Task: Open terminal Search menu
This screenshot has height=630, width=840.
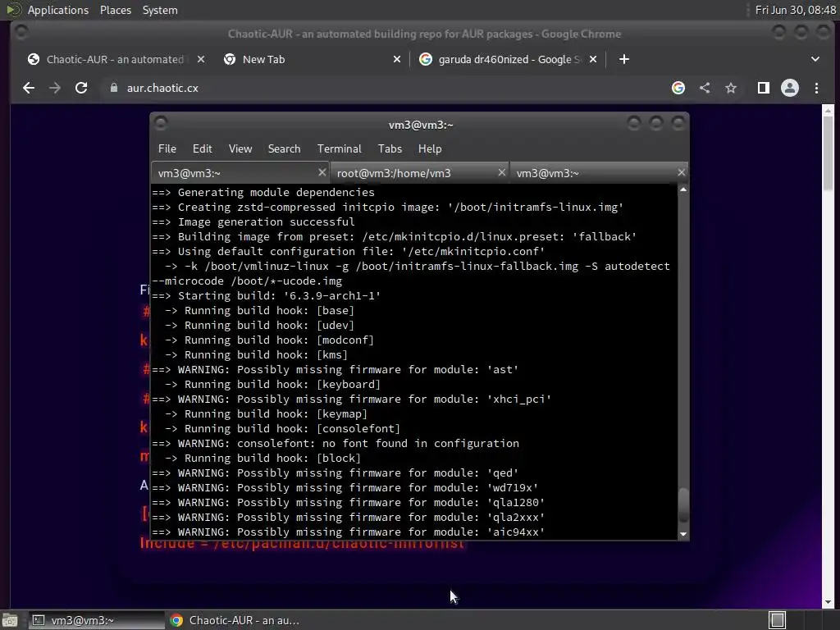Action: 284,149
